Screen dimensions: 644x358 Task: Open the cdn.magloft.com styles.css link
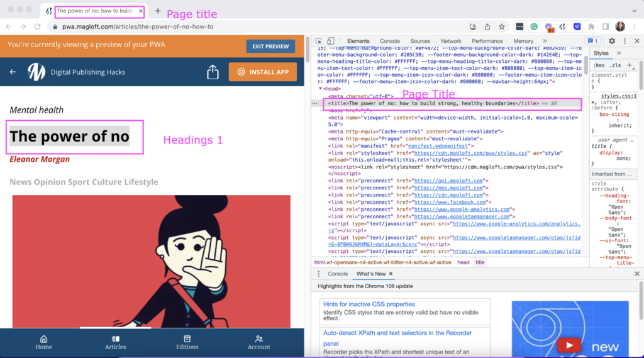(x=470, y=153)
